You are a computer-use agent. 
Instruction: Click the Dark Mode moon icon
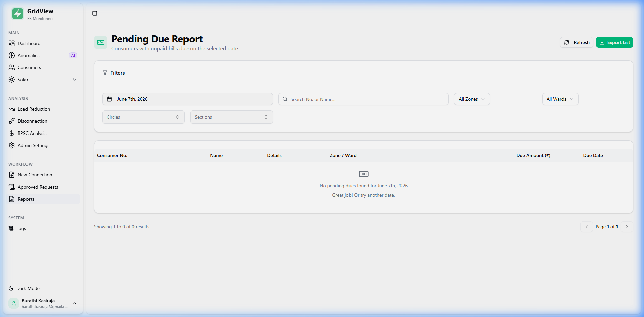click(x=11, y=288)
